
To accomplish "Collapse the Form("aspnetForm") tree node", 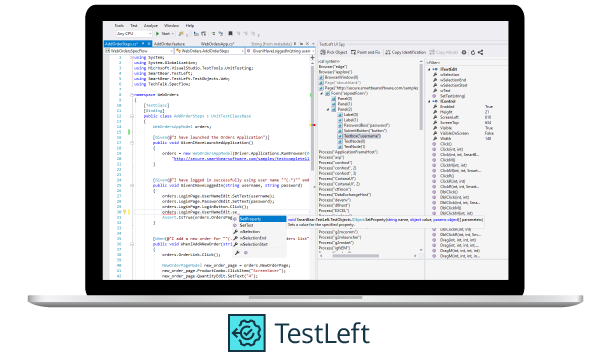I will click(322, 93).
